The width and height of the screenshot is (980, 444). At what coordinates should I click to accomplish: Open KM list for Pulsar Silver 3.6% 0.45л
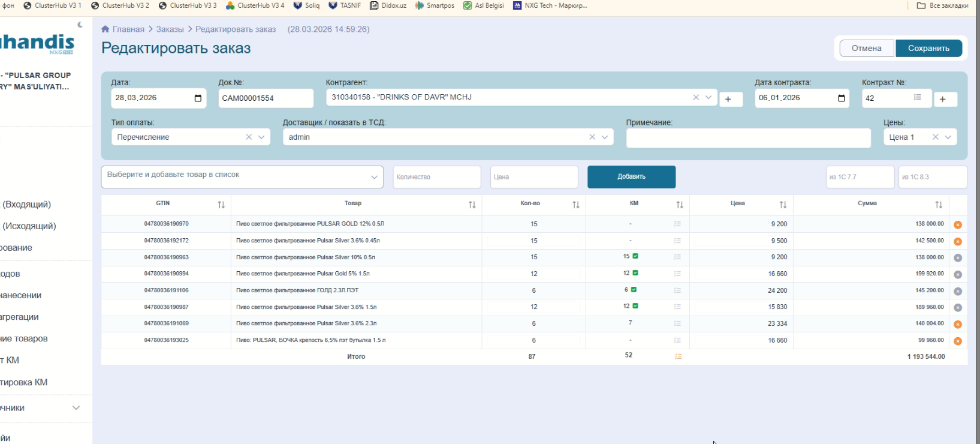click(677, 241)
